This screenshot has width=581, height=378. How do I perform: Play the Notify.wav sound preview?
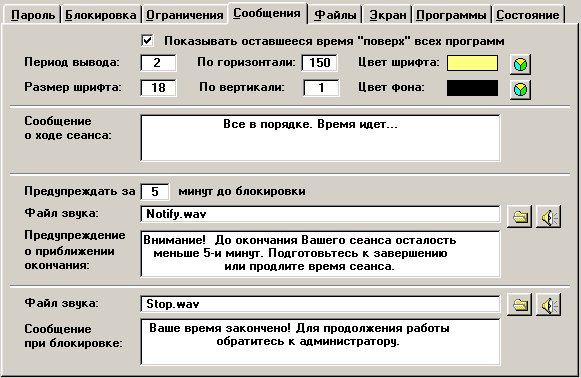pos(548,216)
